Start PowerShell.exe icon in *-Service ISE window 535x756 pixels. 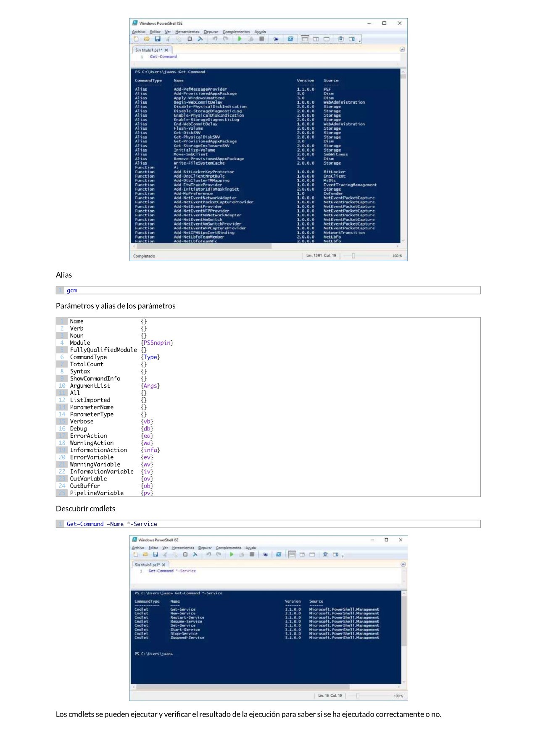278,554
